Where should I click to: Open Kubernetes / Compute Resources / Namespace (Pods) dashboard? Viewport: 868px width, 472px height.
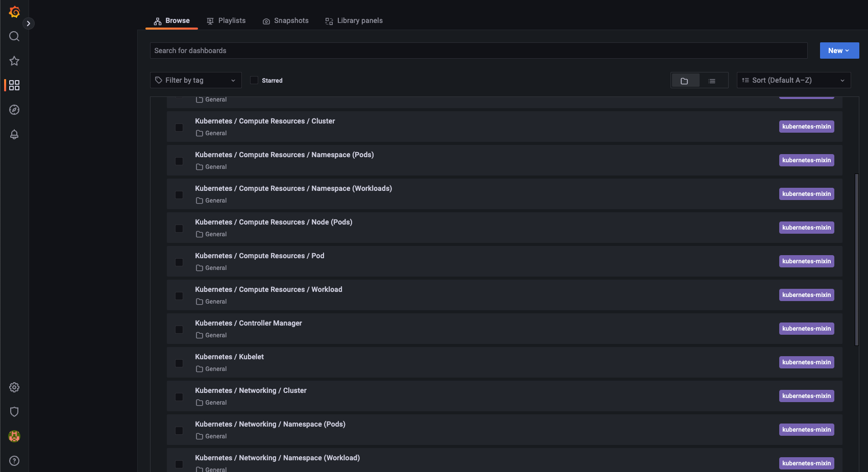point(284,155)
